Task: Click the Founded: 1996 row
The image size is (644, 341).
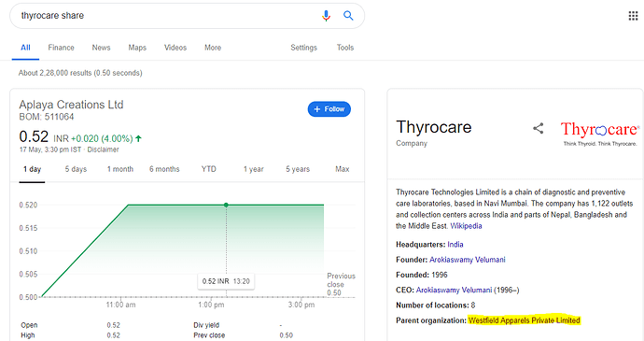Action: (x=421, y=275)
